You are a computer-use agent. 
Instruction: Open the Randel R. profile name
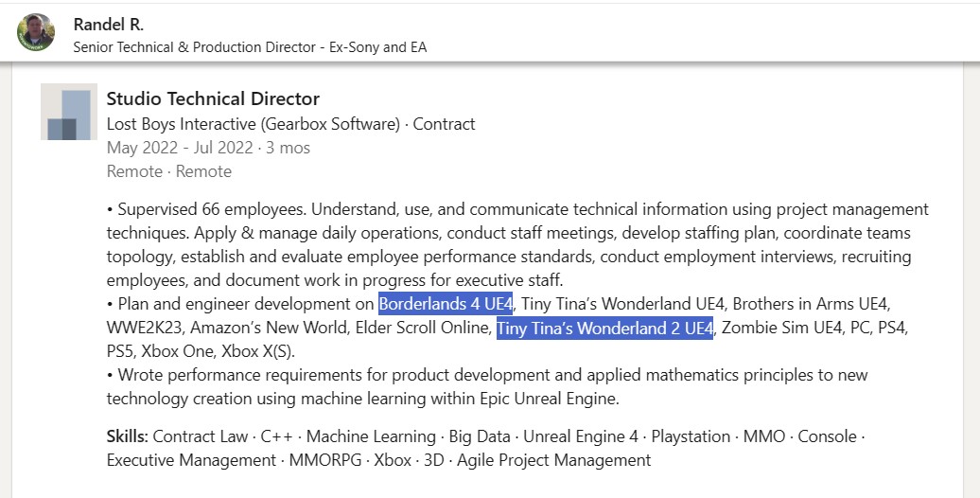pyautogui.click(x=109, y=24)
